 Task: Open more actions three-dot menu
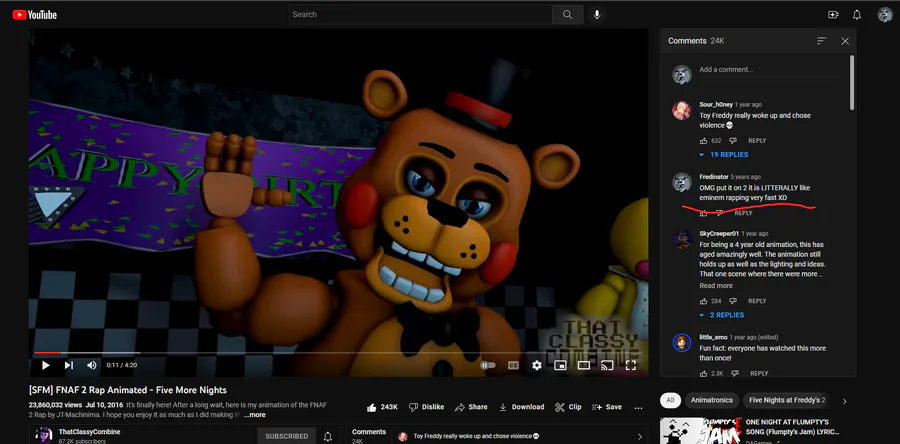coord(638,408)
